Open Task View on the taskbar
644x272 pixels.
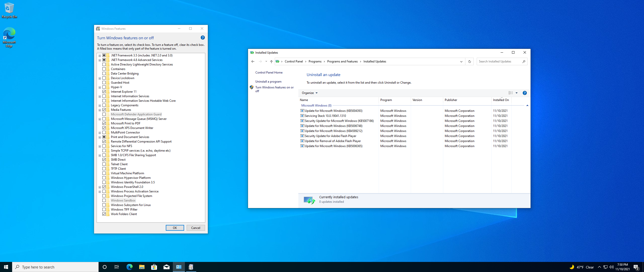click(117, 267)
